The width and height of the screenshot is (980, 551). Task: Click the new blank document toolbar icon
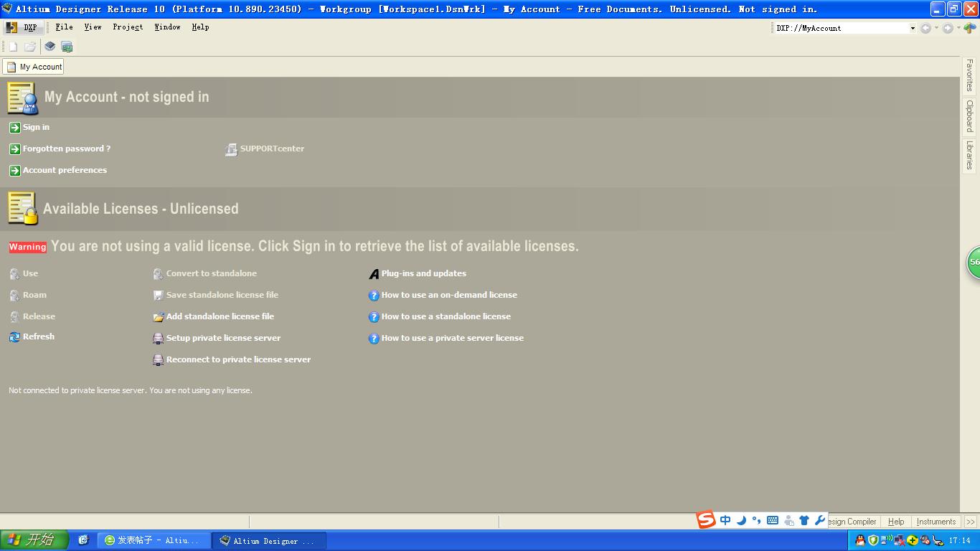pyautogui.click(x=12, y=47)
